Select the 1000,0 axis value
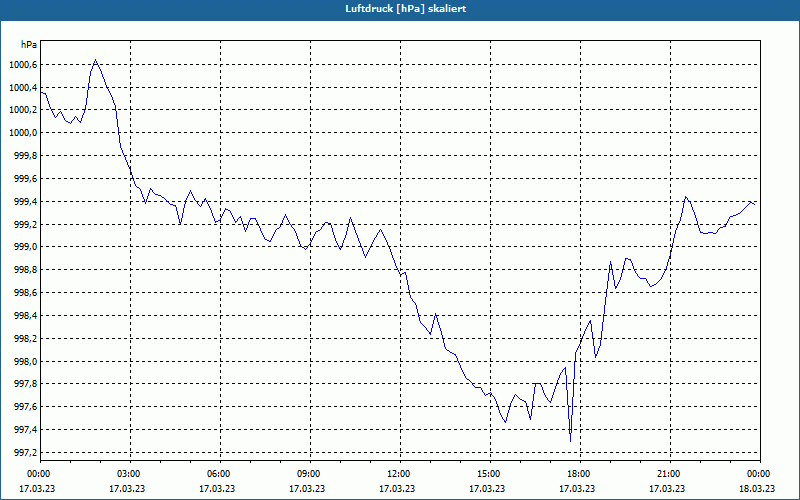The width and height of the screenshot is (800, 500). pos(23,133)
